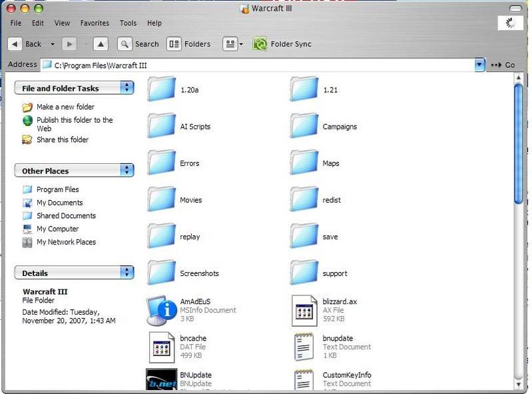Select the bnupdate text document icon
Viewport: 532px width, 394px height.
click(x=304, y=347)
